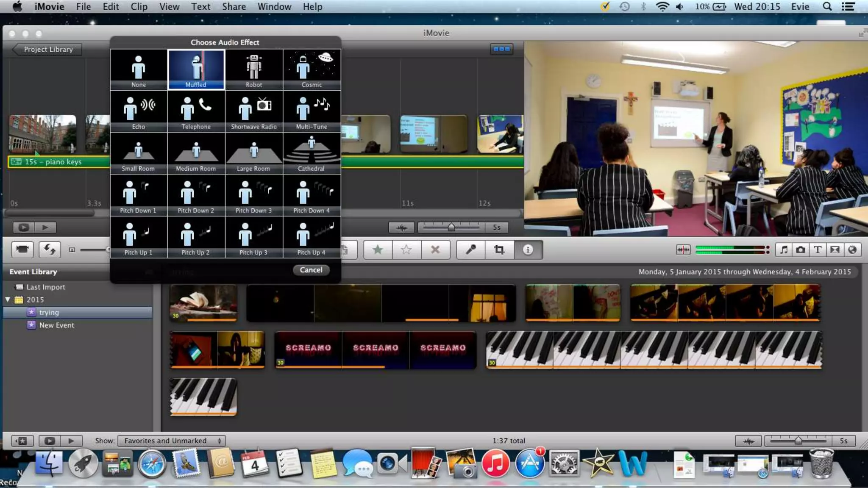Pick the Medium Room effect

[x=196, y=153]
